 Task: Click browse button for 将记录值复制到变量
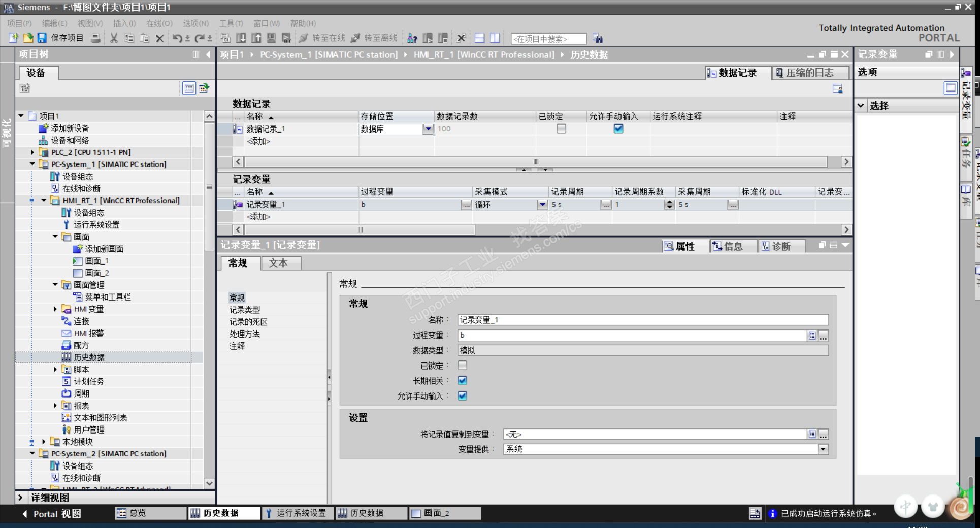[x=823, y=435]
